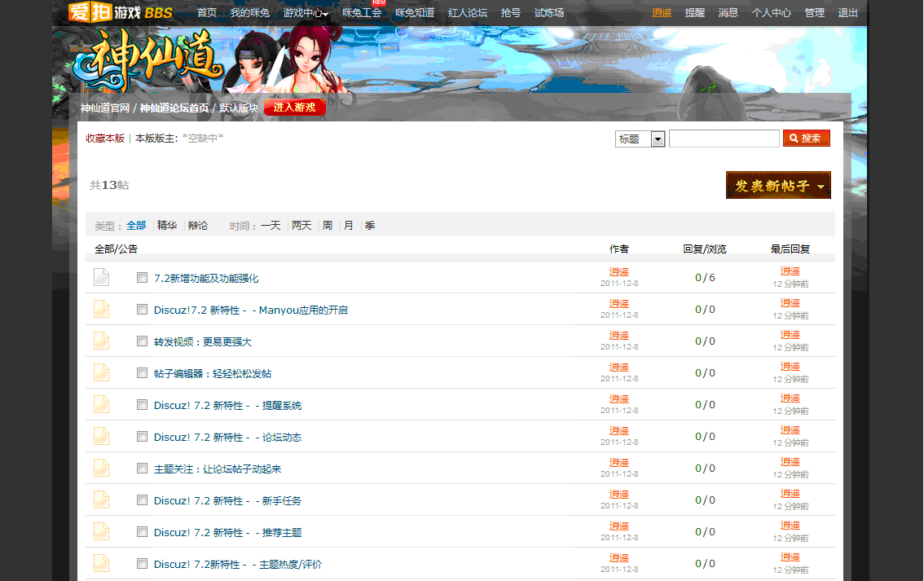Image resolution: width=924 pixels, height=581 pixels.
Task: Go to 个人中心
Action: click(x=772, y=13)
